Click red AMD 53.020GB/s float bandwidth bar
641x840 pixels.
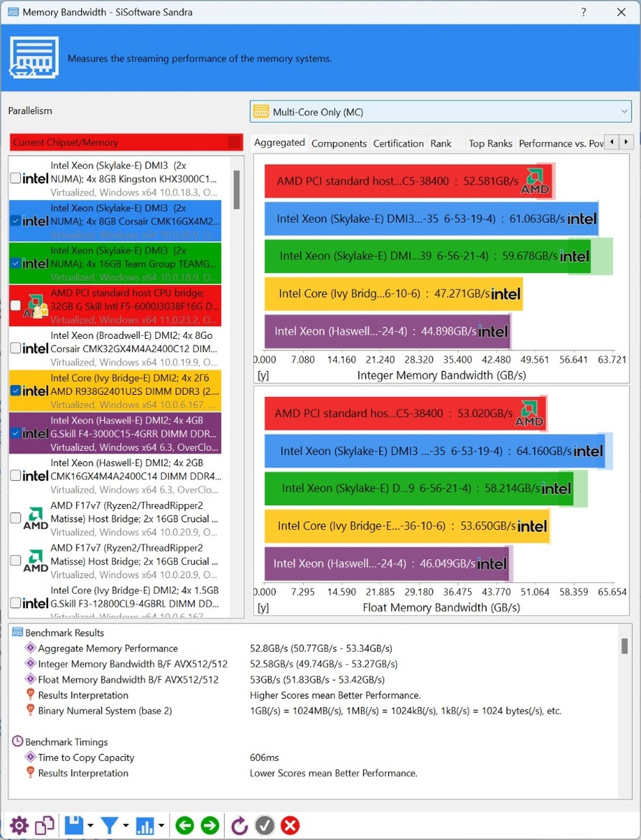coord(406,413)
